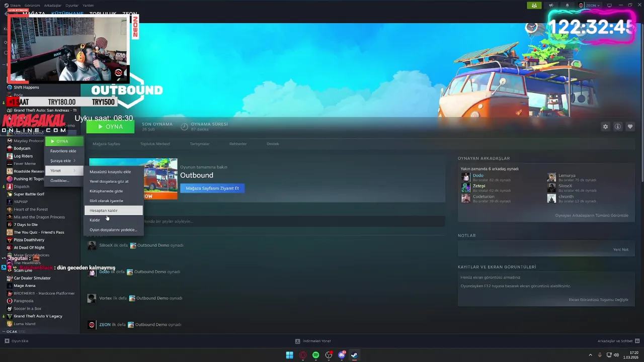This screenshot has width=644, height=362.
Task: Open Spotify from the taskbar
Action: (x=316, y=355)
